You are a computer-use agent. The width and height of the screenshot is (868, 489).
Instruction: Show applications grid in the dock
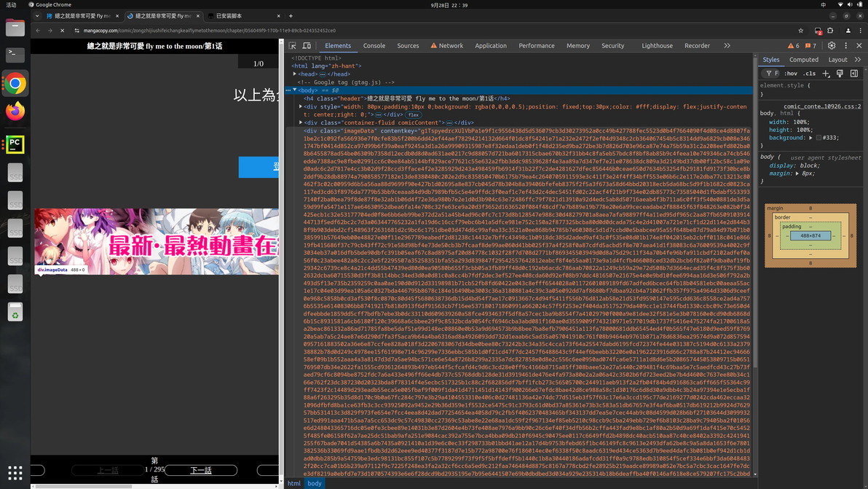pos(15,472)
